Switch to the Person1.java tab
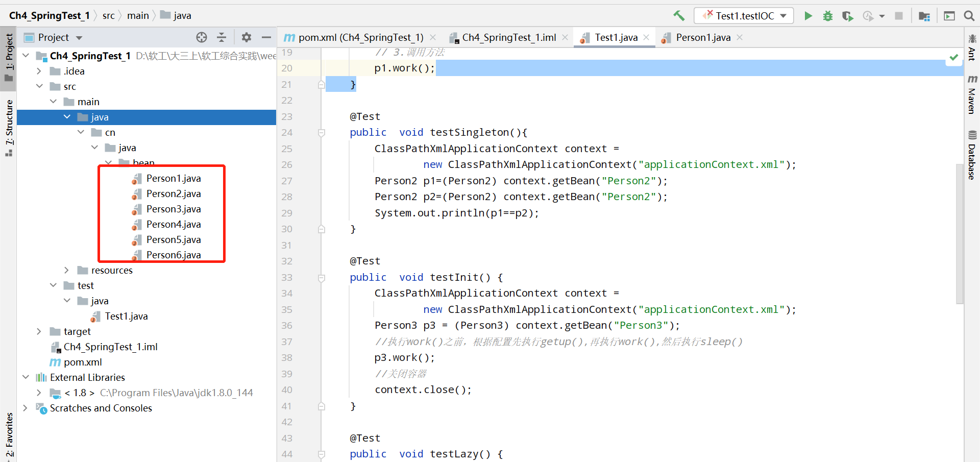The height and width of the screenshot is (462, 980). pos(703,37)
